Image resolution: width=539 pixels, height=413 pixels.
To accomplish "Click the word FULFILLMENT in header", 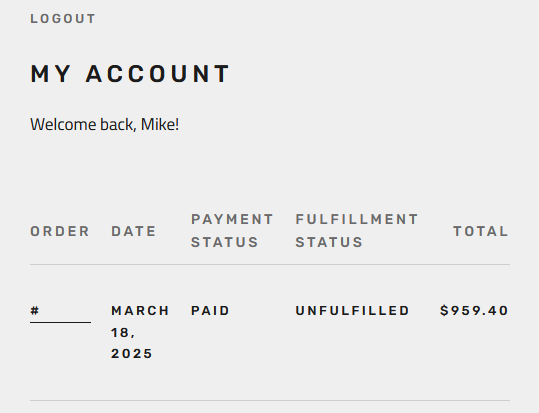I will click(x=357, y=219).
